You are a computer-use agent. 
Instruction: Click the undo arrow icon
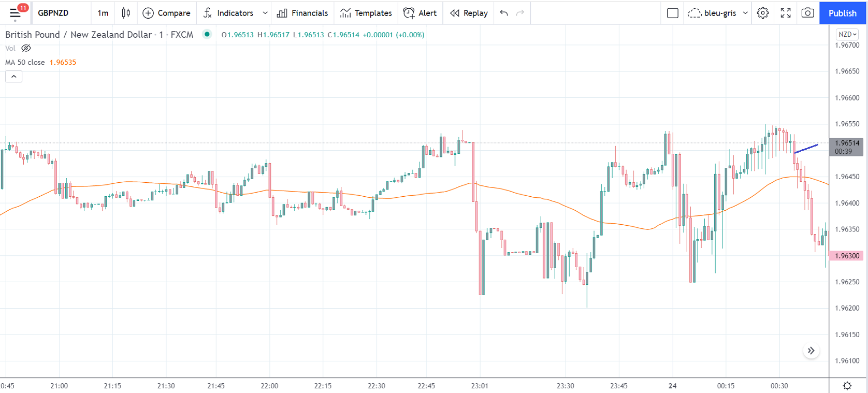[504, 13]
